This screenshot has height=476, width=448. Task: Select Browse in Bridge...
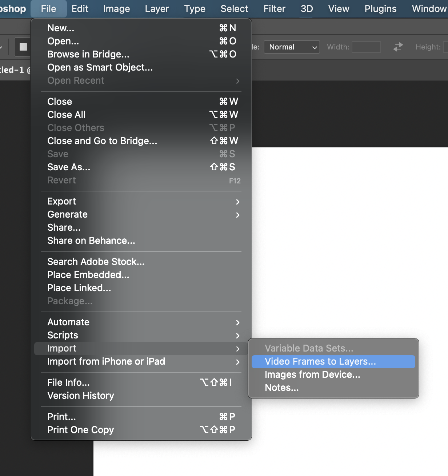[x=141, y=54]
